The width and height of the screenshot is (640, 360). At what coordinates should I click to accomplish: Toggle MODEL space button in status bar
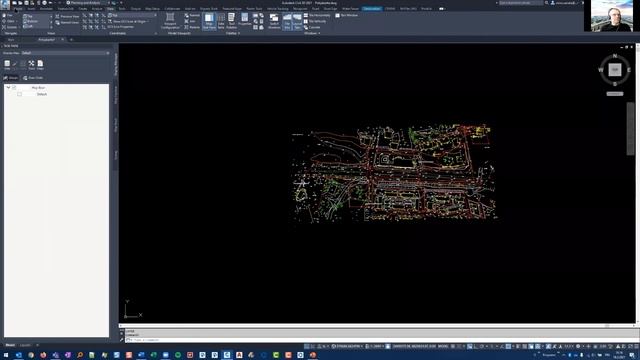click(443, 347)
